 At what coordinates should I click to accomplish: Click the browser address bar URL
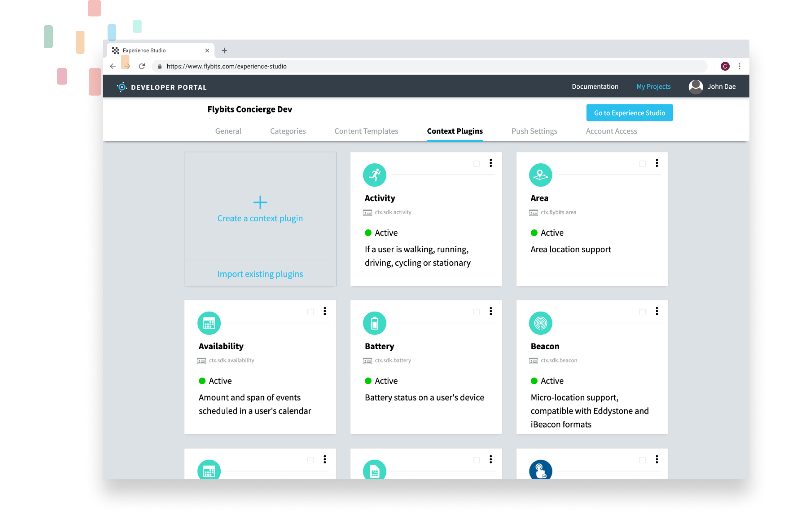click(226, 66)
